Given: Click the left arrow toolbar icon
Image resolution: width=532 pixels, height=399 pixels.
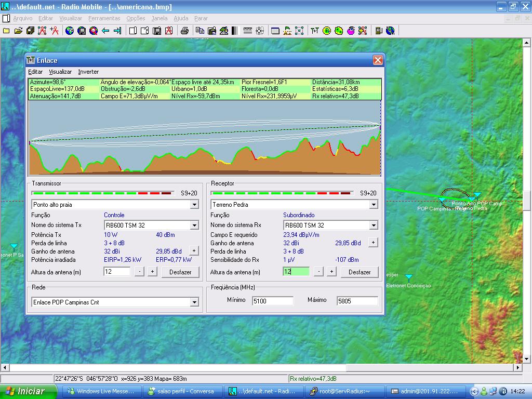Looking at the screenshot, I should [105, 31].
